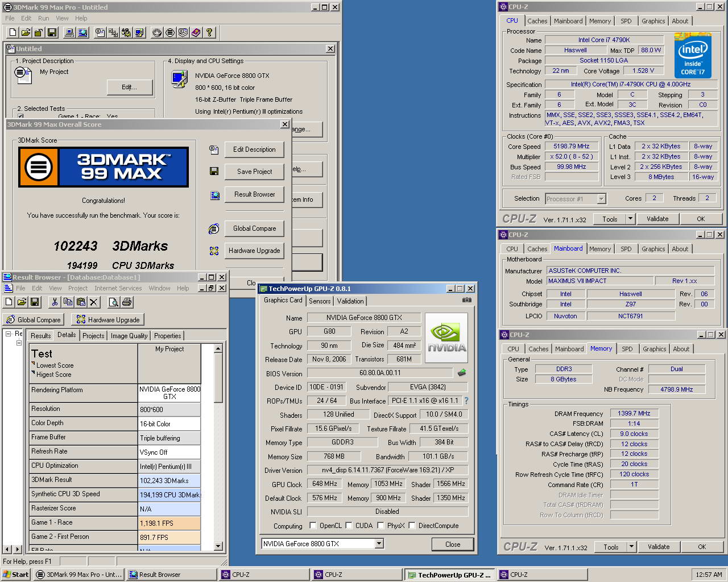Click the Windows Start button
The image size is (728, 582).
16,575
